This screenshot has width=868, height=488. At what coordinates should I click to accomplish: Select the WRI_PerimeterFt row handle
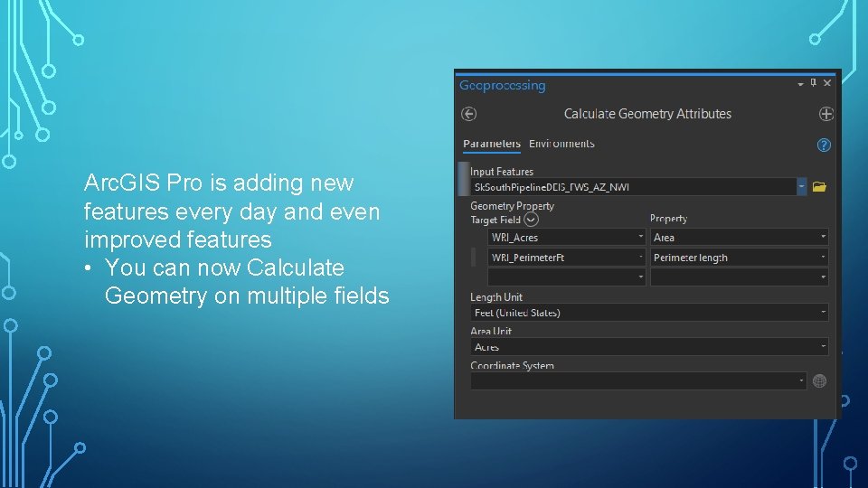tap(473, 258)
